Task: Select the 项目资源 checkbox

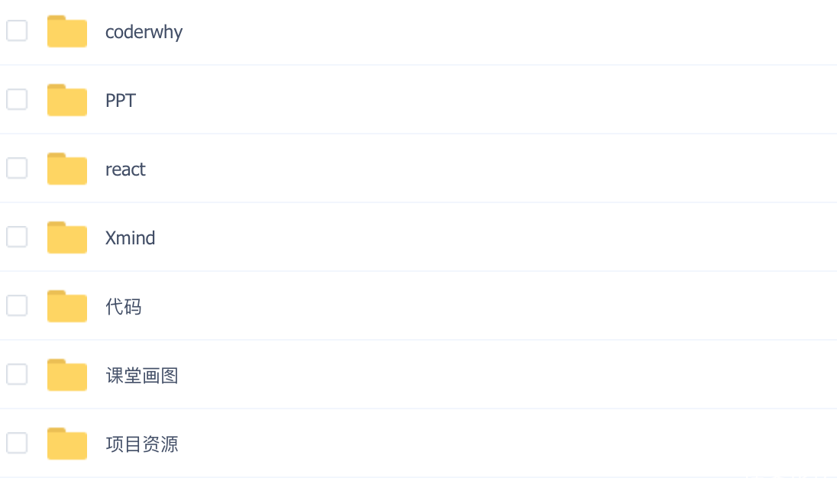Action: 17,443
